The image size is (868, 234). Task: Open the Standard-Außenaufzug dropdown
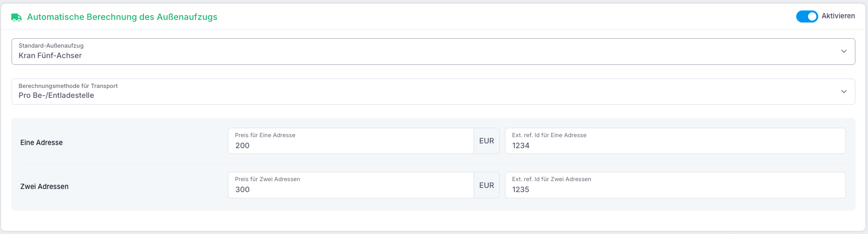[x=433, y=51]
